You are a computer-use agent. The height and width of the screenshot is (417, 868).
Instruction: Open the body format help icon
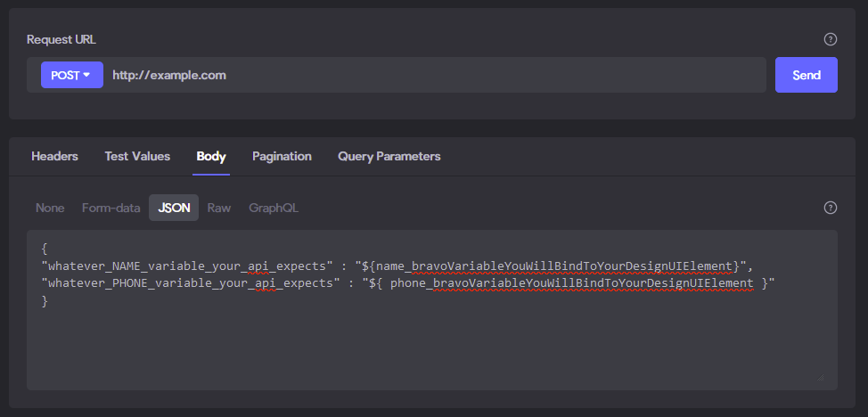pos(831,208)
